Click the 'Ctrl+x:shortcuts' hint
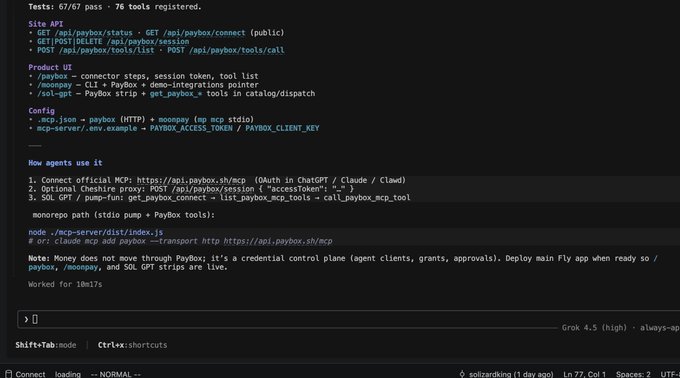Screen dimensions: 680x378 point(132,345)
